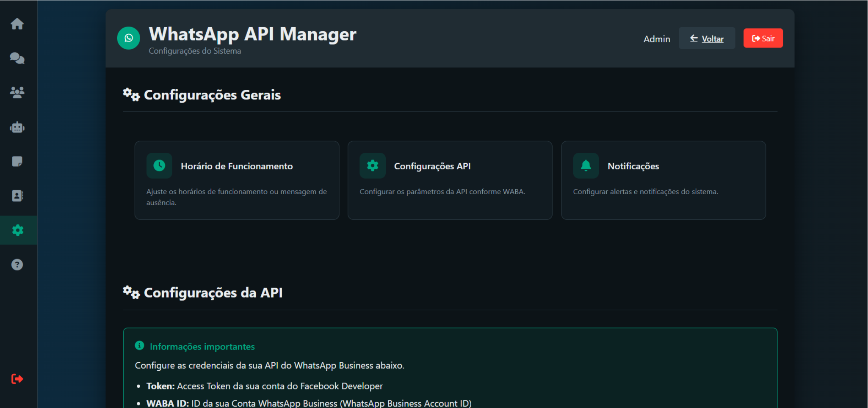Click the clock icon for Horário de Funcionamento
The width and height of the screenshot is (868, 408).
click(159, 165)
